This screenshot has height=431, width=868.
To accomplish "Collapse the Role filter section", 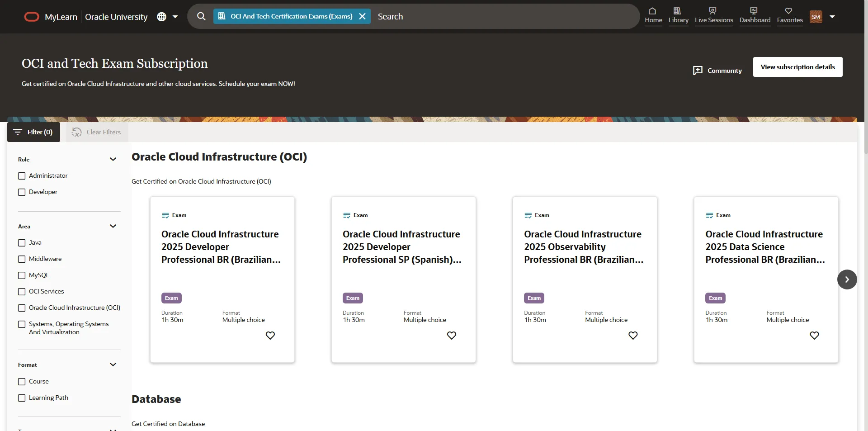I will [113, 159].
